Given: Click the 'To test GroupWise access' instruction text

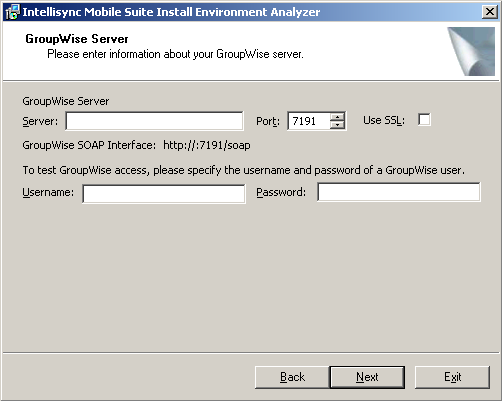Looking at the screenshot, I should [243, 170].
